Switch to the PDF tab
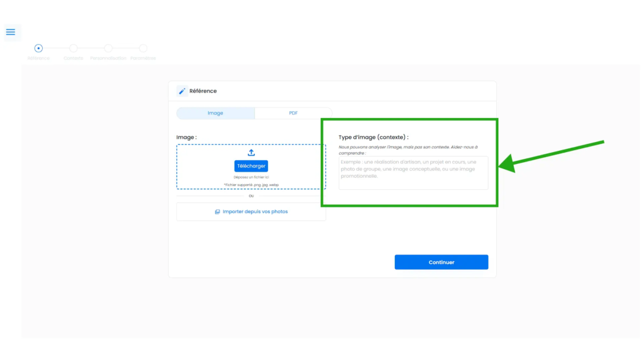Viewport: 644px width, 362px height. click(293, 113)
